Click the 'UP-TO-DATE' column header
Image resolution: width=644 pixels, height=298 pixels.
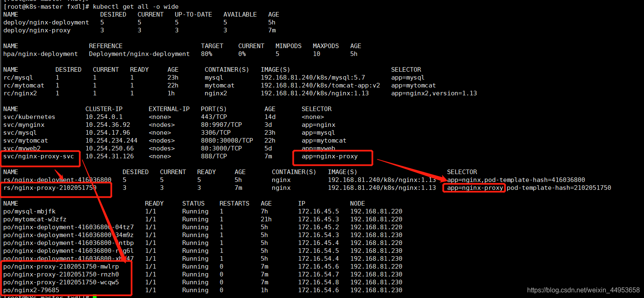[194, 15]
